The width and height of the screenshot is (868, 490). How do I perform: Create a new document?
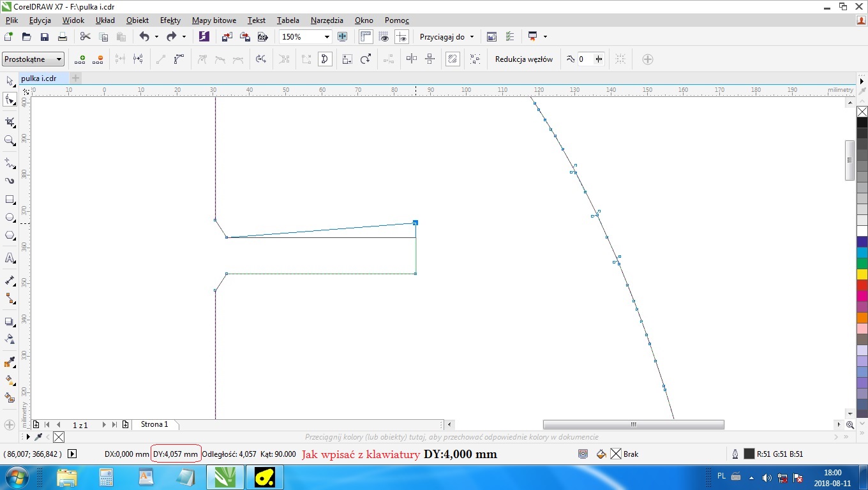(9, 37)
